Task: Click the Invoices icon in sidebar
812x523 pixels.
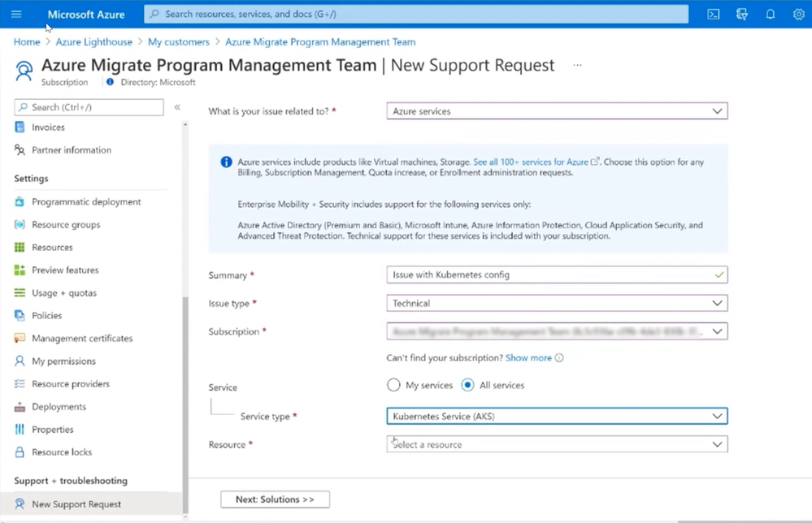Action: pyautogui.click(x=20, y=128)
